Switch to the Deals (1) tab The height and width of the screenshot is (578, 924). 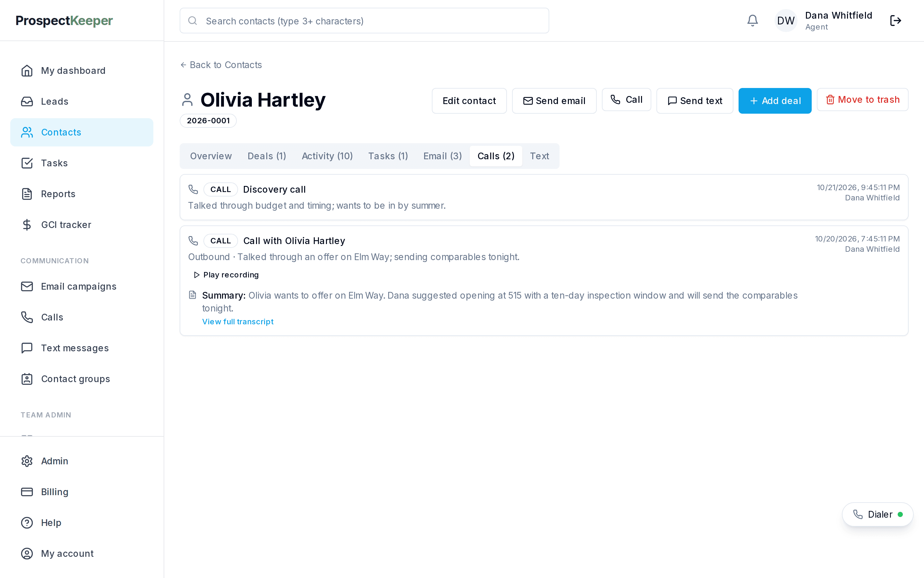(x=267, y=156)
